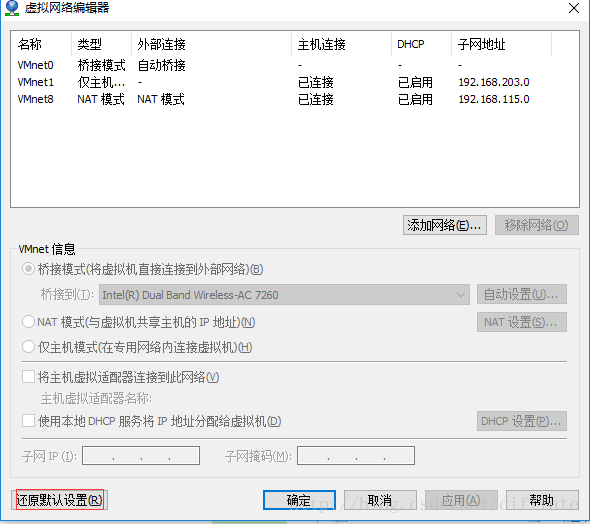590x524 pixels.
Task: Click 帮助 button
Action: pos(542,500)
